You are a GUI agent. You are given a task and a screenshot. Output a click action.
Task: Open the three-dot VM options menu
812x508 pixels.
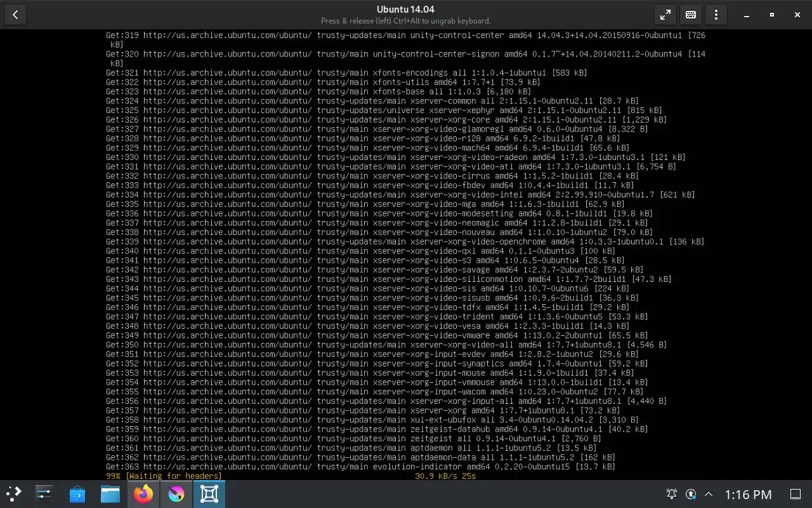pos(716,15)
